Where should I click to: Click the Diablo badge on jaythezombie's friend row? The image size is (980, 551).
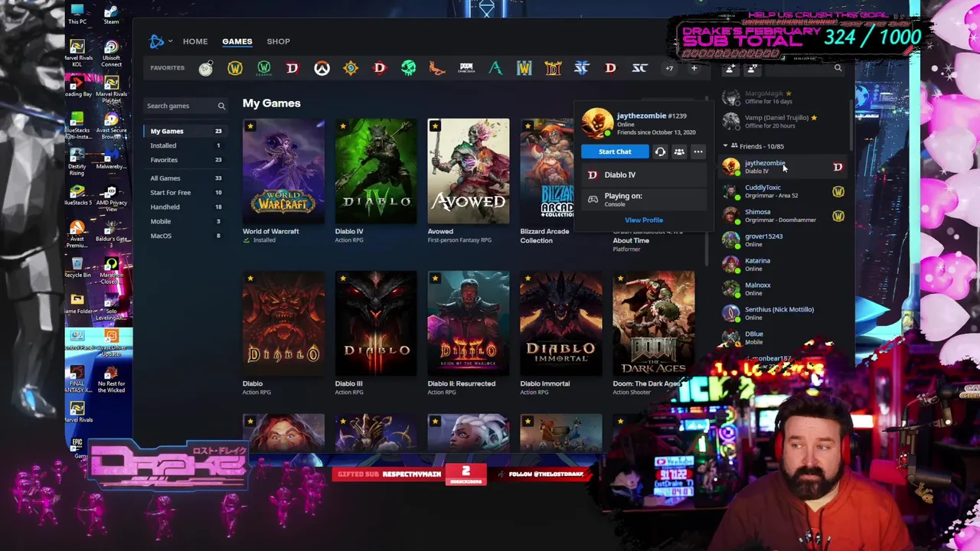click(x=838, y=167)
